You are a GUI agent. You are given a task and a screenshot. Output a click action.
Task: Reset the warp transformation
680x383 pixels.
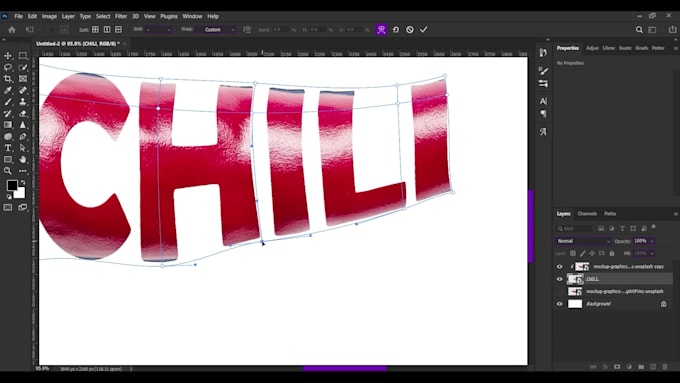tap(396, 29)
